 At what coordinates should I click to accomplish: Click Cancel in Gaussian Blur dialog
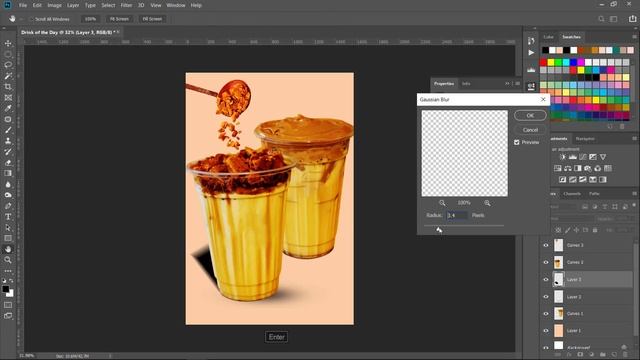530,130
